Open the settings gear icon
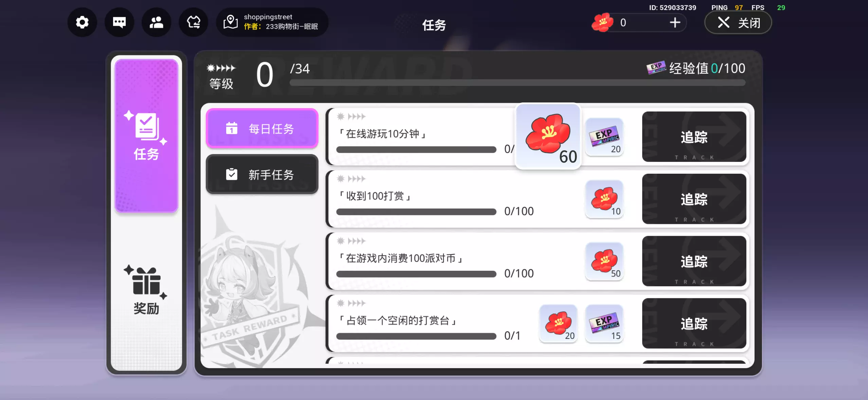This screenshot has width=868, height=400. [82, 22]
